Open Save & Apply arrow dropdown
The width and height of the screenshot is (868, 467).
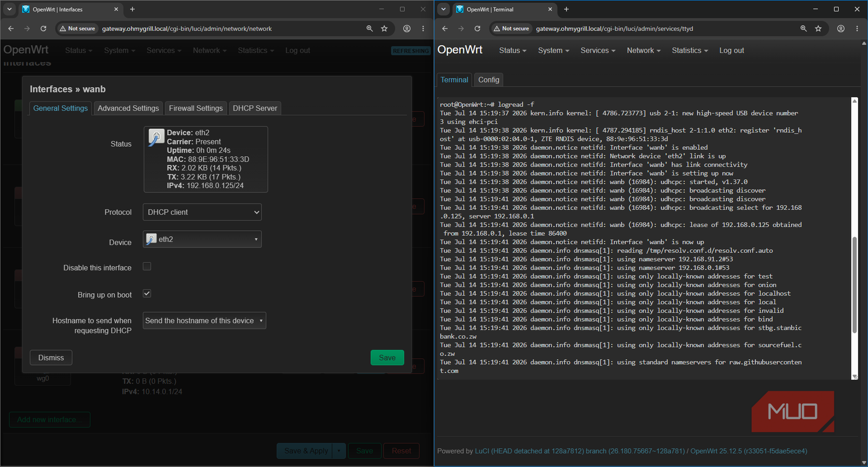(x=339, y=451)
